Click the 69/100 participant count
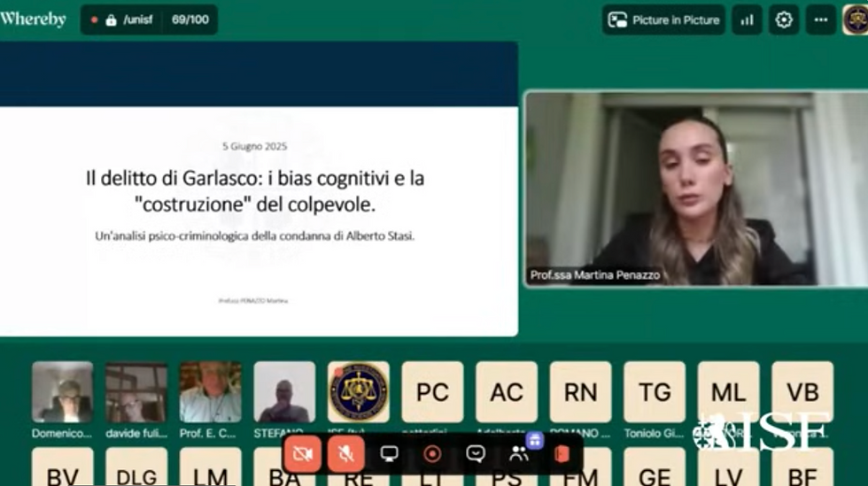The image size is (868, 486). click(190, 20)
